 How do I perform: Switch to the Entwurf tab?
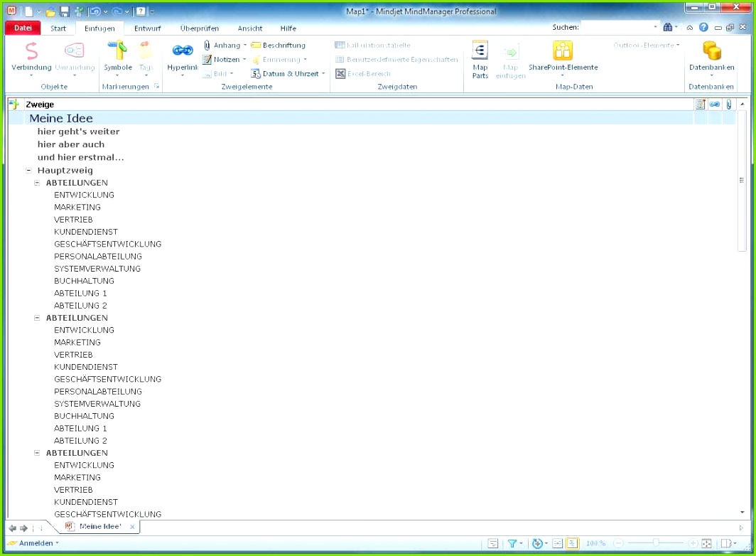point(148,28)
